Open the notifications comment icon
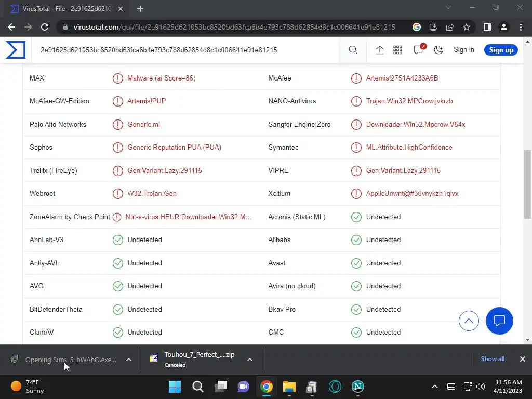 tap(418, 50)
